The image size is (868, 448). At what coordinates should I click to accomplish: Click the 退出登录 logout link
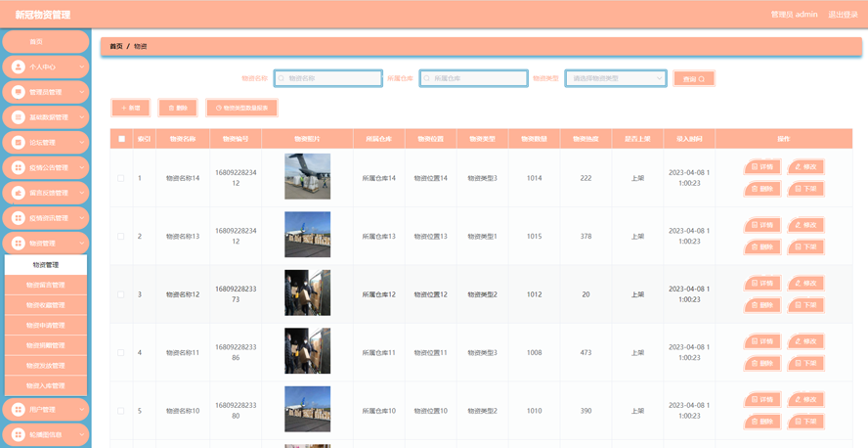pyautogui.click(x=843, y=15)
